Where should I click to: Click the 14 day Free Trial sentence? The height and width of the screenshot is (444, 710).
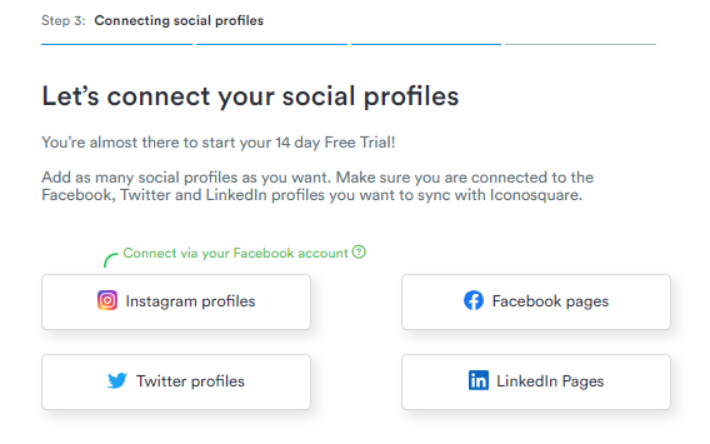point(218,143)
